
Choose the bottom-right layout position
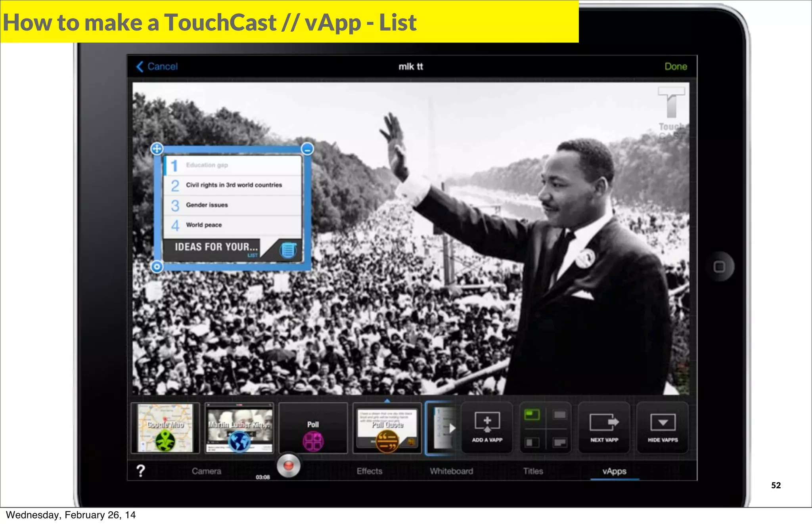(560, 442)
